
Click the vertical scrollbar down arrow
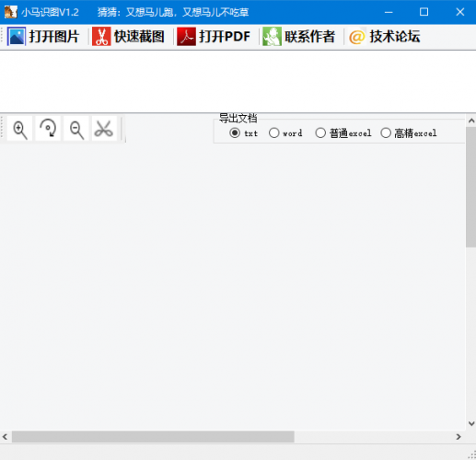(471, 423)
